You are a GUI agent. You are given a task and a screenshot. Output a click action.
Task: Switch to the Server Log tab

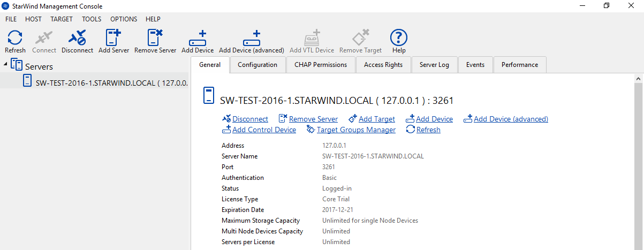tap(434, 65)
